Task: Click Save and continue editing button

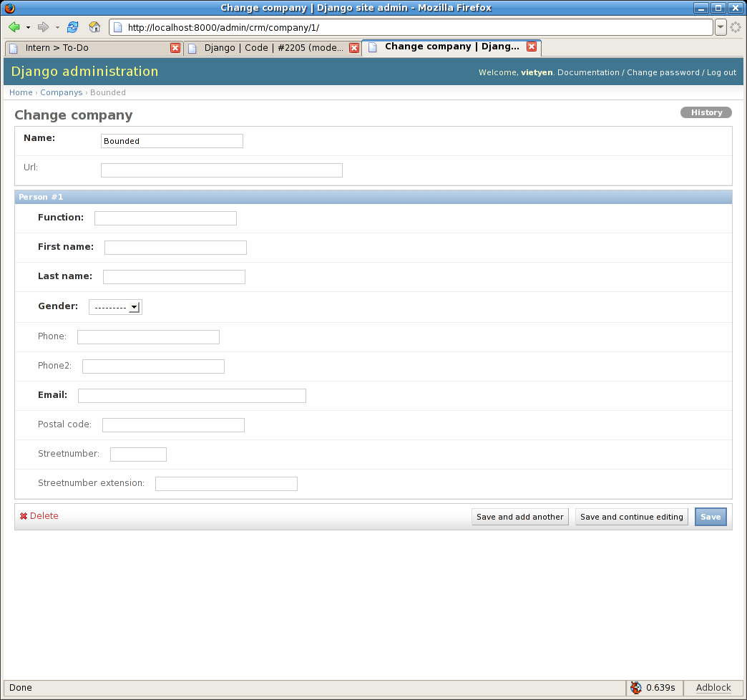Action: pyautogui.click(x=631, y=517)
